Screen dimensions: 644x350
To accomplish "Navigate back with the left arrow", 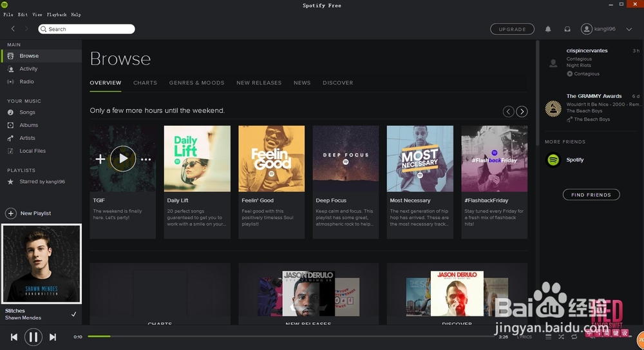I will click(x=13, y=29).
